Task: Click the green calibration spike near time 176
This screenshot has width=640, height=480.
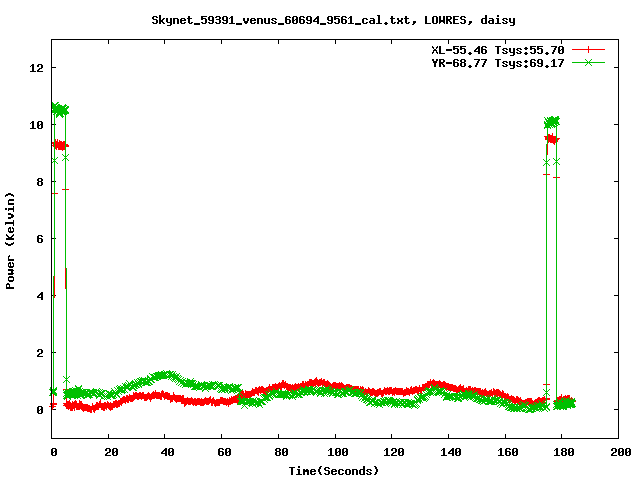Action: [x=552, y=122]
